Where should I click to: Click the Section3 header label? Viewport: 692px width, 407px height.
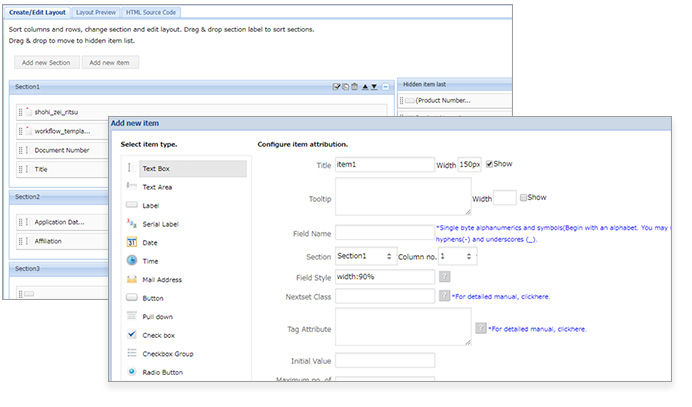pyautogui.click(x=27, y=268)
